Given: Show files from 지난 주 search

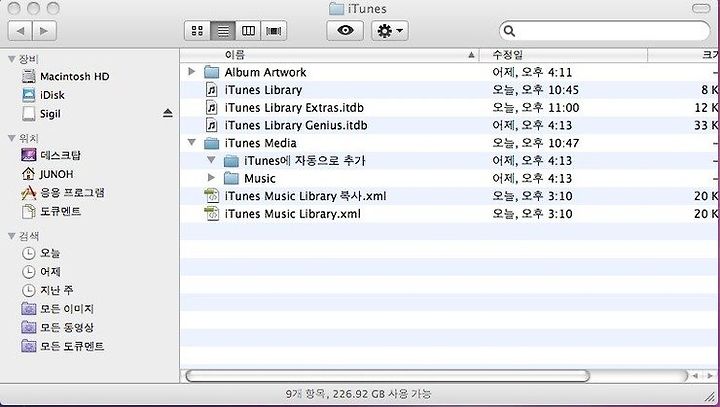Looking at the screenshot, I should 47,290.
